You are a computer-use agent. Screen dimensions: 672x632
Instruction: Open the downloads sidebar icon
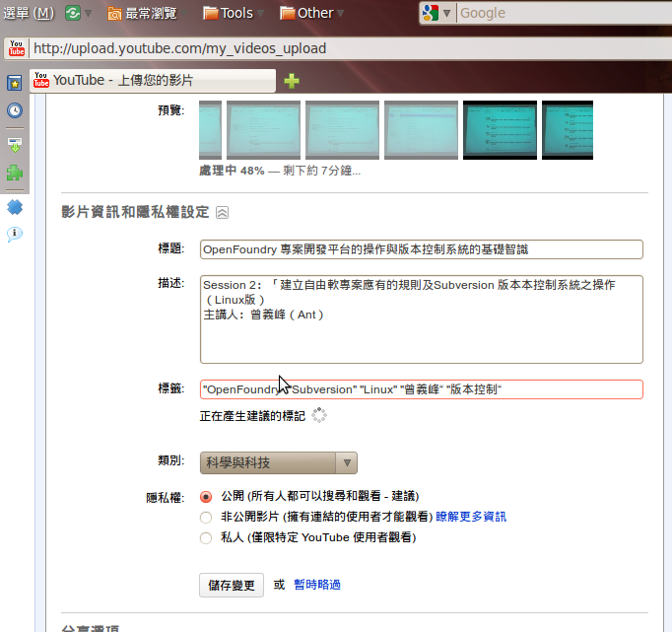tap(15, 145)
